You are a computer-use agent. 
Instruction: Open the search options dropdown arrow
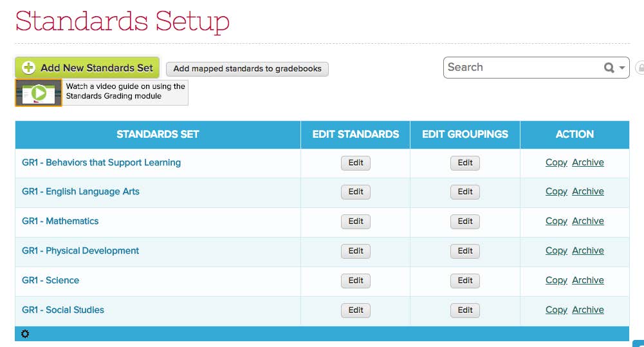[x=622, y=68]
